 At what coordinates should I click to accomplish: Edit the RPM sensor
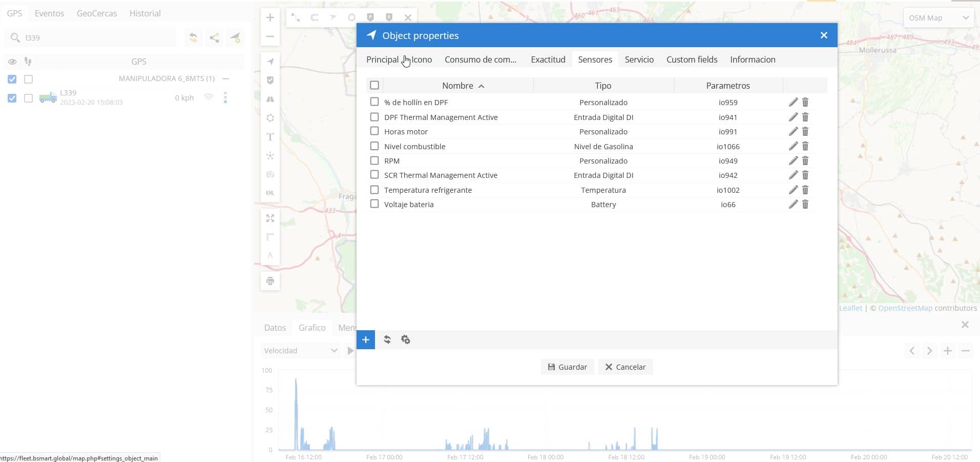793,160
